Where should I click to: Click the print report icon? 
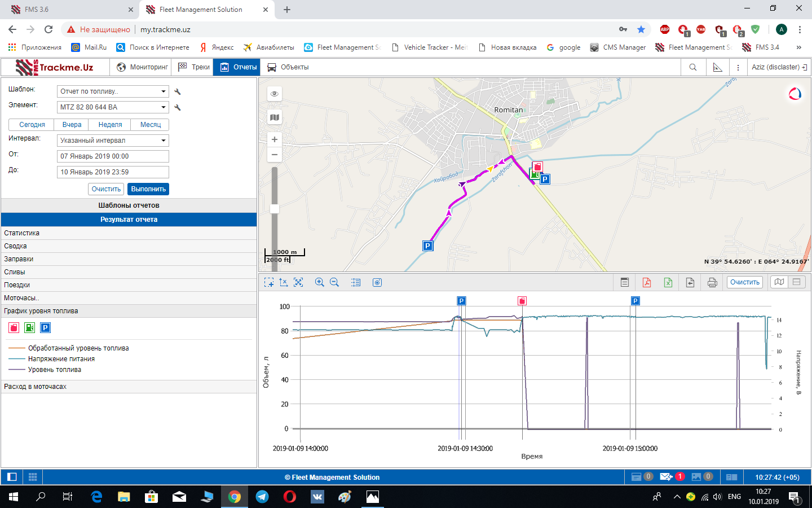point(712,282)
